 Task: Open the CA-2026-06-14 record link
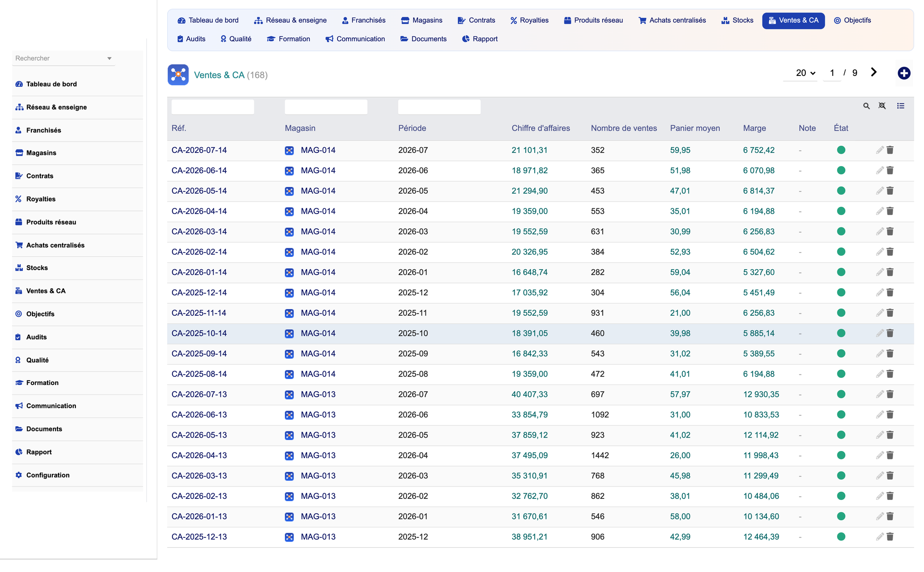click(199, 170)
